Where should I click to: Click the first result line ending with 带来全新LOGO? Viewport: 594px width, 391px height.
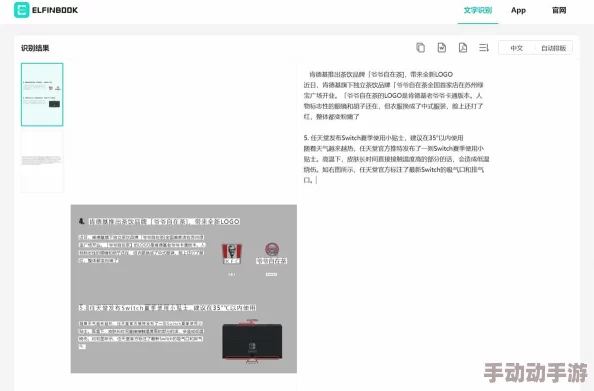pyautogui.click(x=381, y=74)
